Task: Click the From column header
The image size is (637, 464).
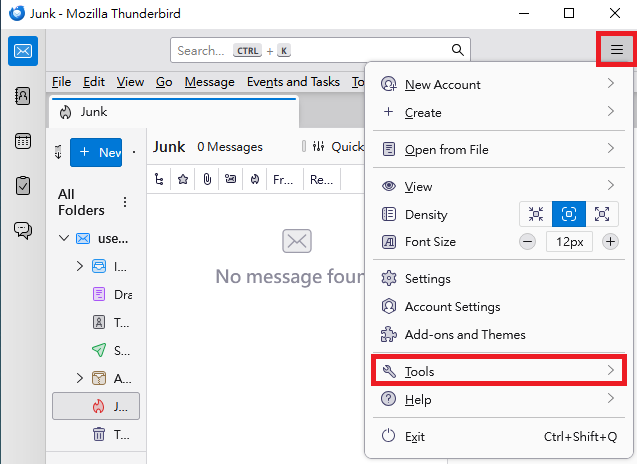Action: [283, 179]
